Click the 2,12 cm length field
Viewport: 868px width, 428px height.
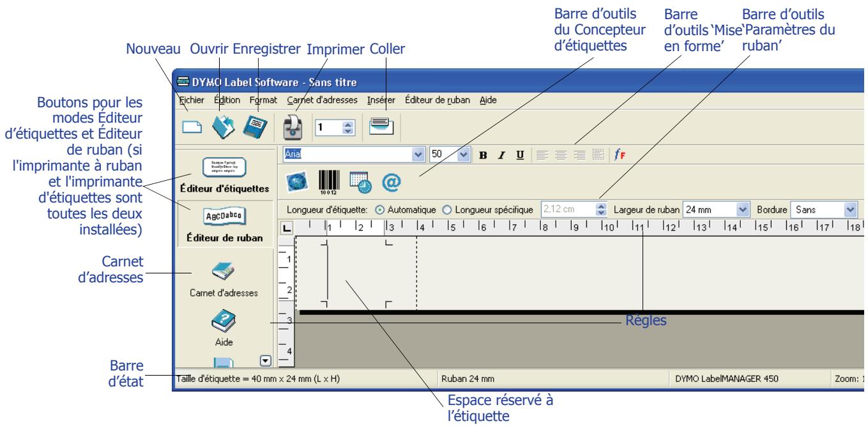pyautogui.click(x=567, y=209)
